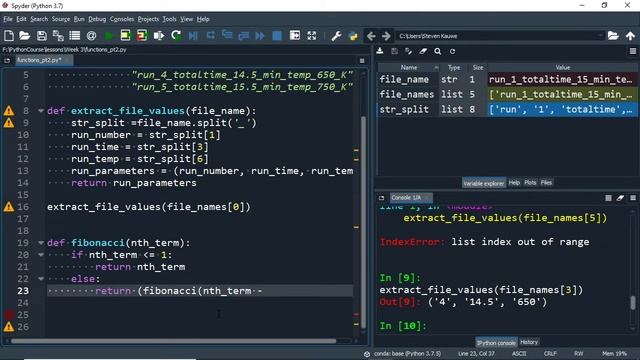
Task: Click the editor horizontal scrollbar
Action: 173,341
